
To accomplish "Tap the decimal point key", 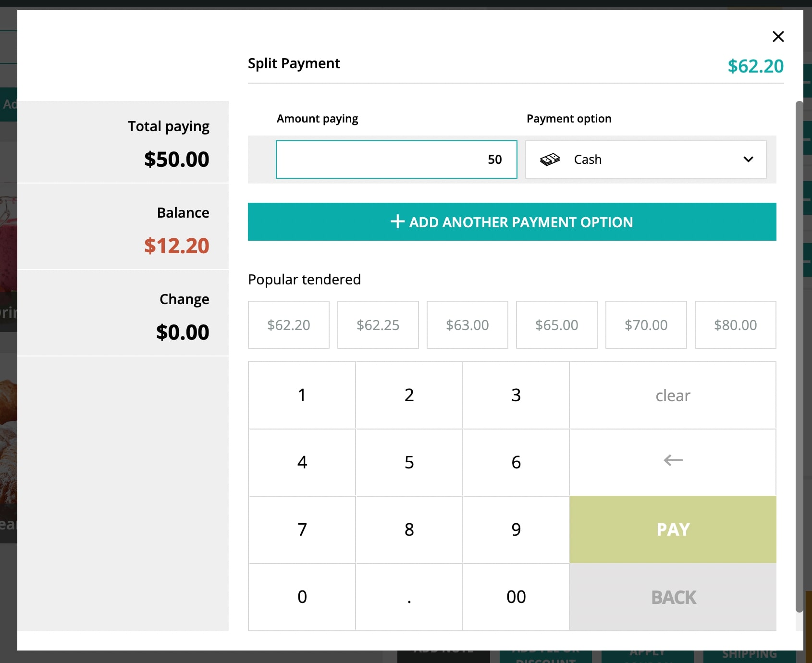I will coord(409,597).
